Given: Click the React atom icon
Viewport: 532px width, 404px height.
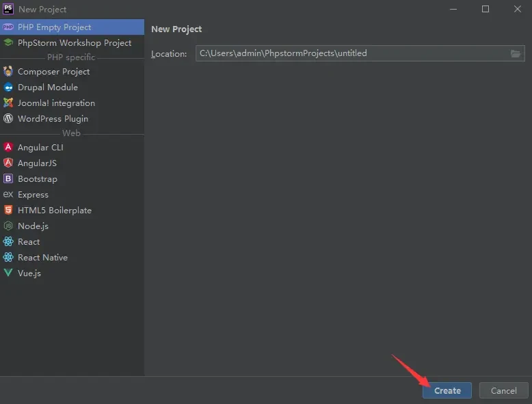Looking at the screenshot, I should click(8, 241).
